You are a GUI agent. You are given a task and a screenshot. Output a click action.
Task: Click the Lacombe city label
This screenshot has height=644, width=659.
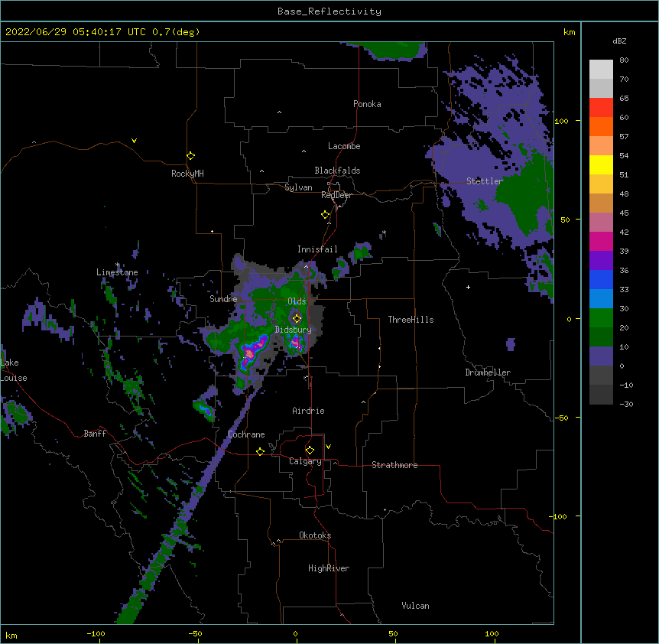coord(344,146)
